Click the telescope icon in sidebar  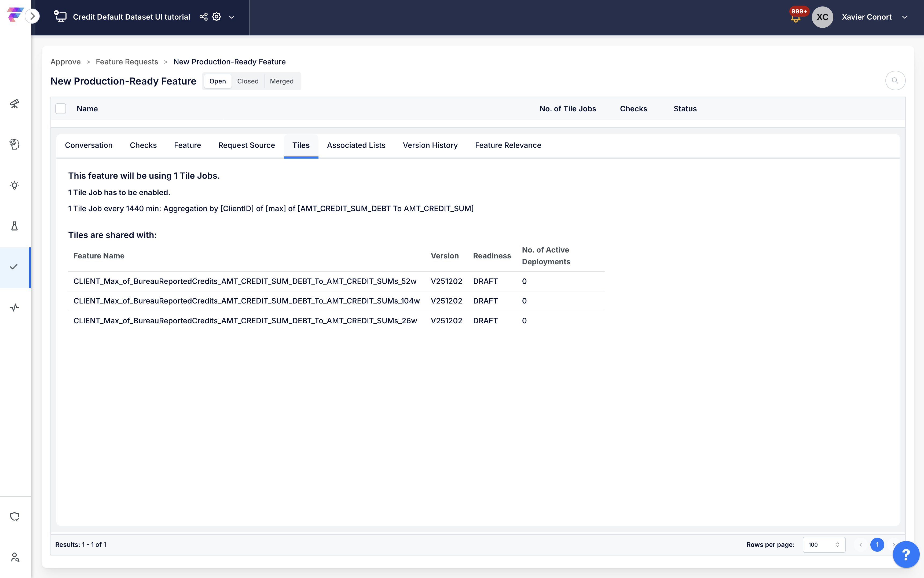(14, 104)
